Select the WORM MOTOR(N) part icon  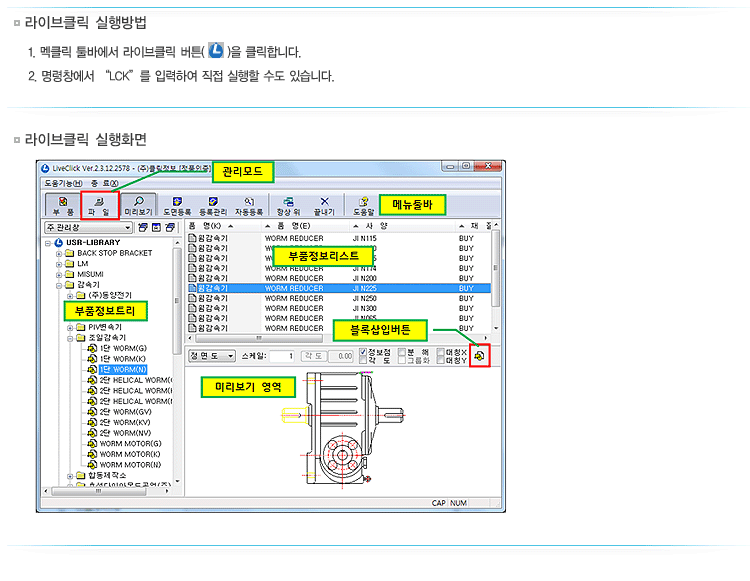pos(92,464)
